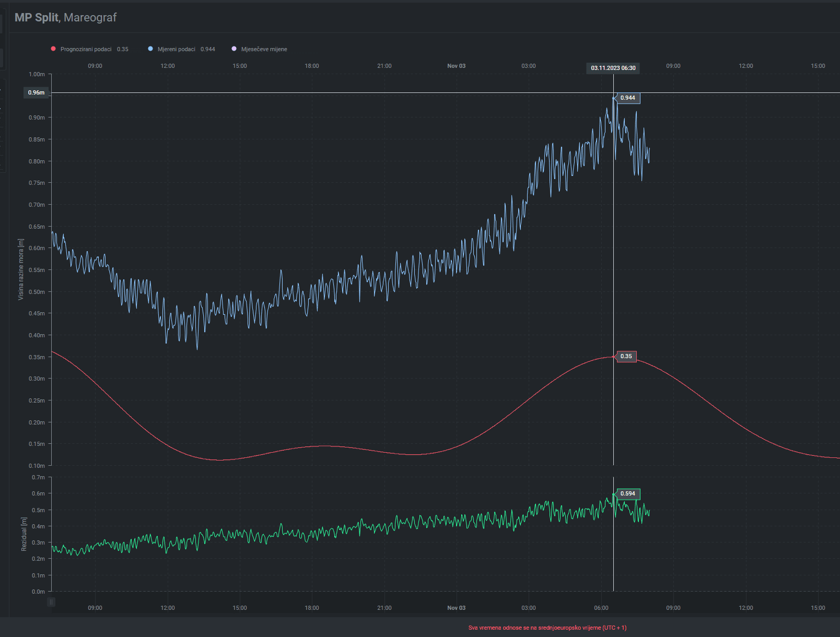Click the Nov 03 label on top axis
Screen dimensions: 840x637
(456, 66)
